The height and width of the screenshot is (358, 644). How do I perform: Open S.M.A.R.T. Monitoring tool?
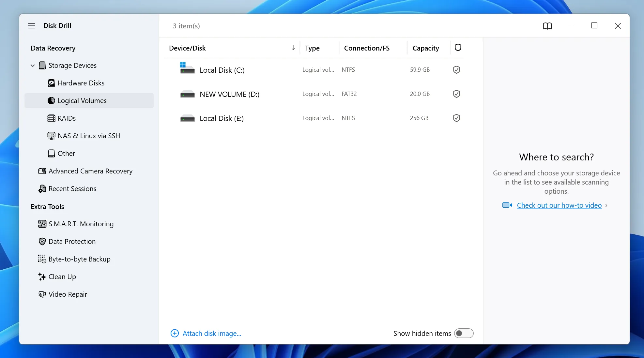[81, 224]
